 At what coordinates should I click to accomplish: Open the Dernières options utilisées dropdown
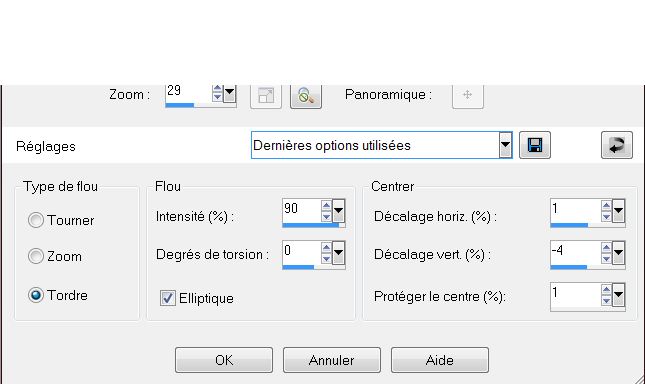click(x=506, y=145)
